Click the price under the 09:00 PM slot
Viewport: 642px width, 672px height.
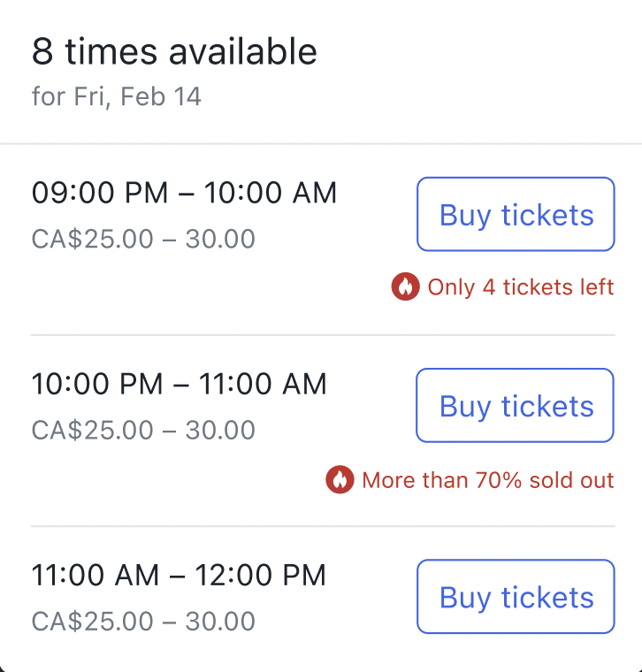click(143, 238)
